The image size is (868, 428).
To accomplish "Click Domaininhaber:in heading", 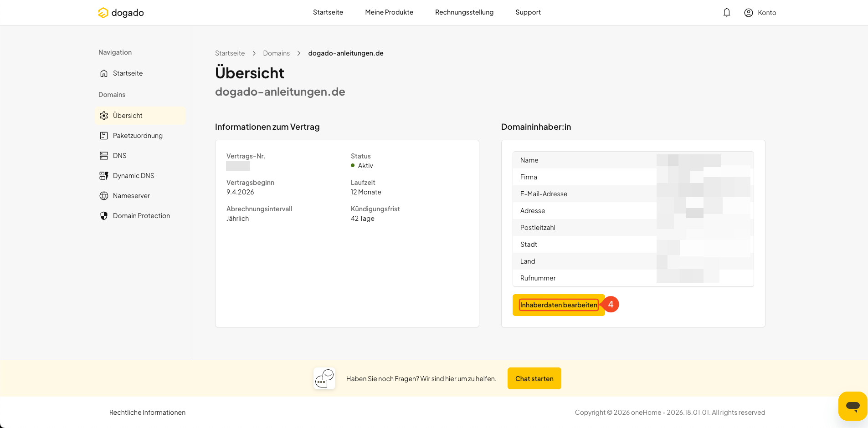I will [536, 127].
